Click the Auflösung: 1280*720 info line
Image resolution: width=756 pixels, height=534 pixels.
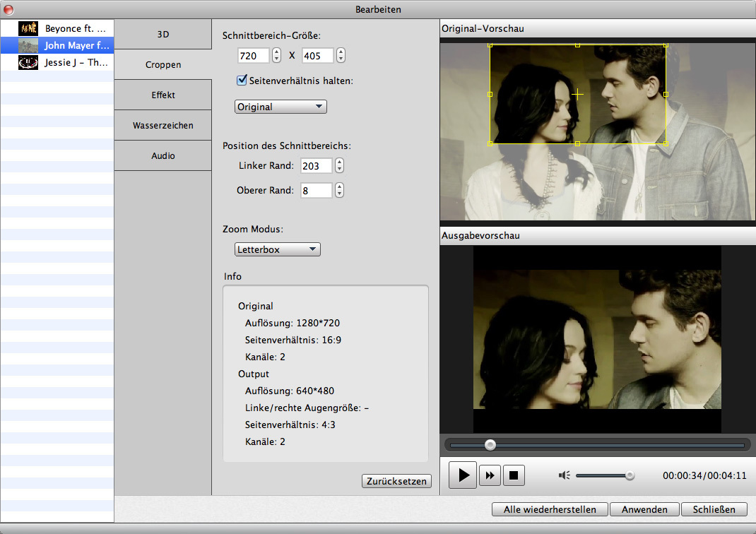[x=293, y=323]
